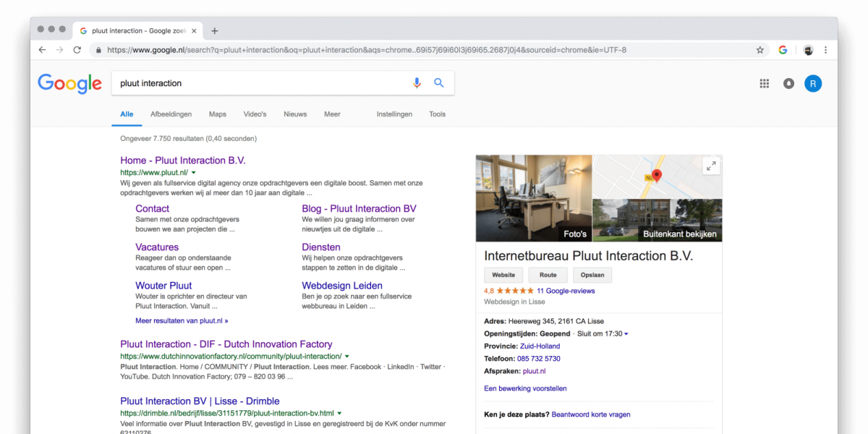Viewport: 868px width, 434px height.
Task: Open the pluut.nl Afspraken link
Action: pyautogui.click(x=534, y=371)
